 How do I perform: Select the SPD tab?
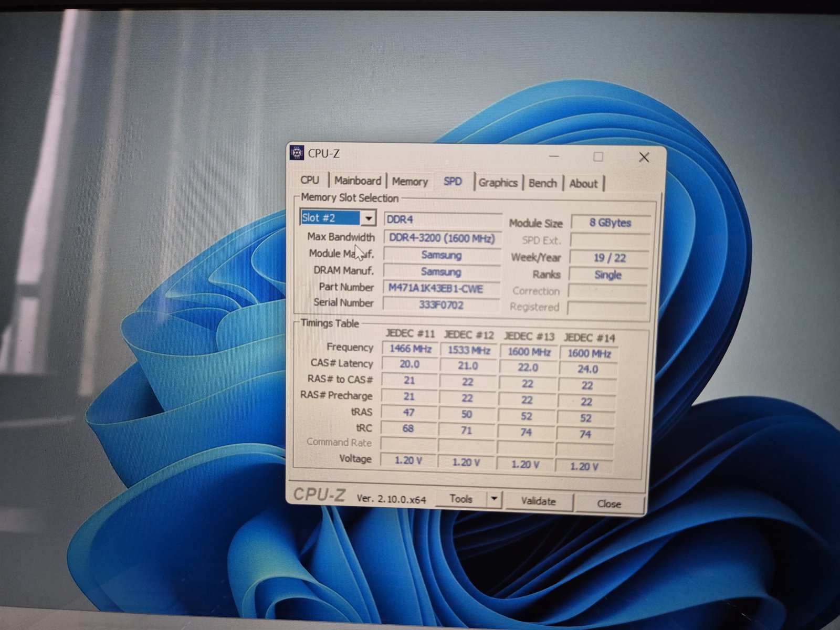click(x=453, y=182)
